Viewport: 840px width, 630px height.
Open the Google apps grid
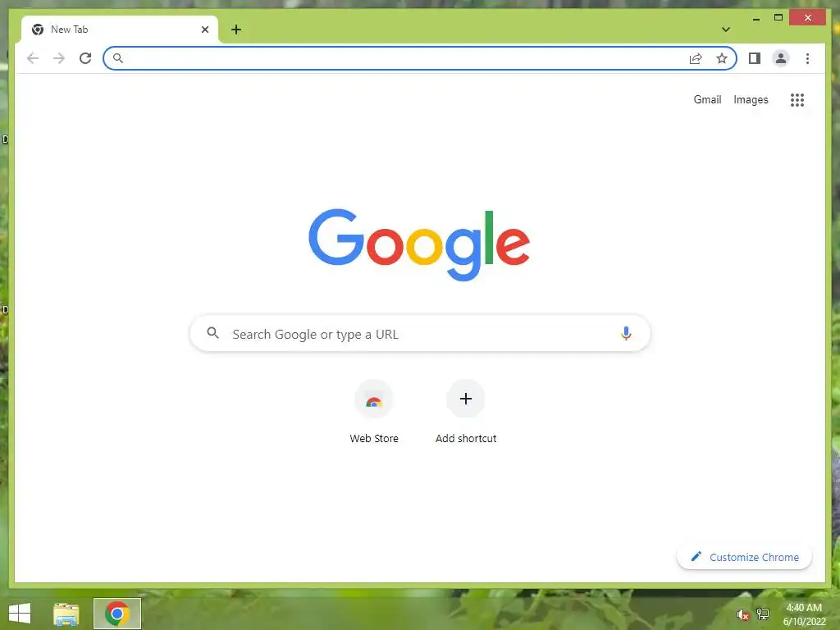[x=797, y=99]
